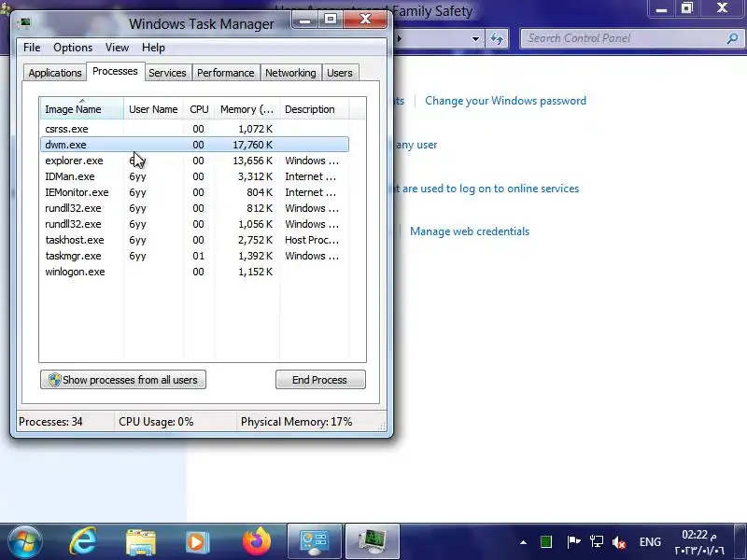Open Manage web credentials link
Screen dimensions: 747x560
(470, 231)
